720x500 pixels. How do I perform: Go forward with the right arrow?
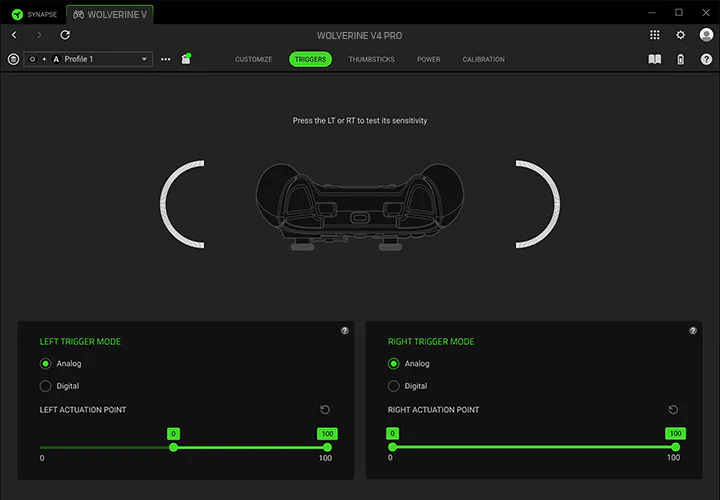(39, 35)
